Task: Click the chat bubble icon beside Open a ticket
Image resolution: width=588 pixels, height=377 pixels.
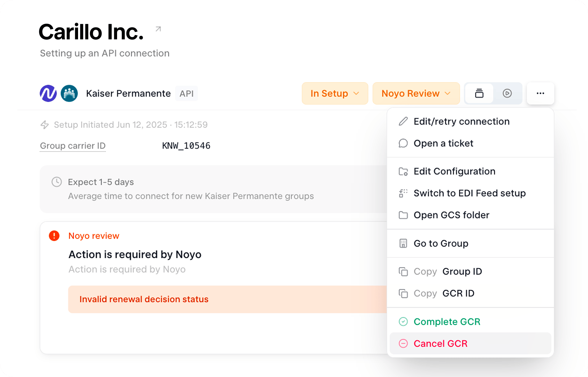Action: 403,143
